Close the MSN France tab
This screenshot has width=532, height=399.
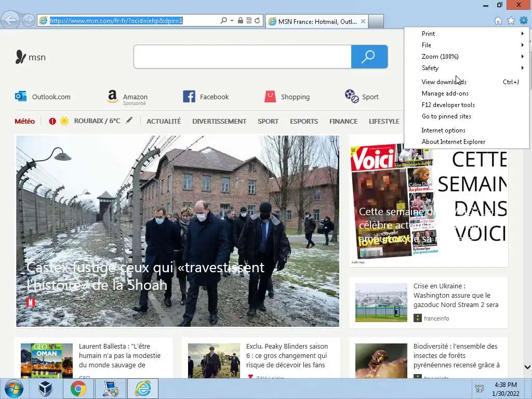coord(363,21)
